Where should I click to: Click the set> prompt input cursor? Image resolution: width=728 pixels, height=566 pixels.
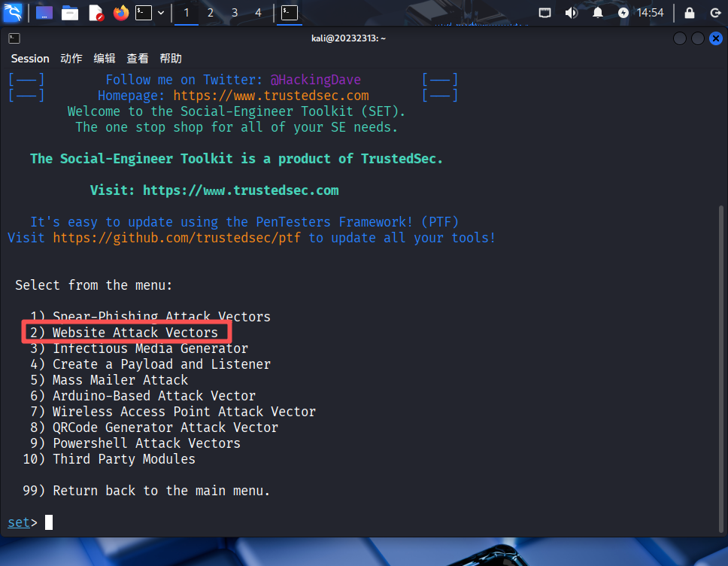(49, 522)
